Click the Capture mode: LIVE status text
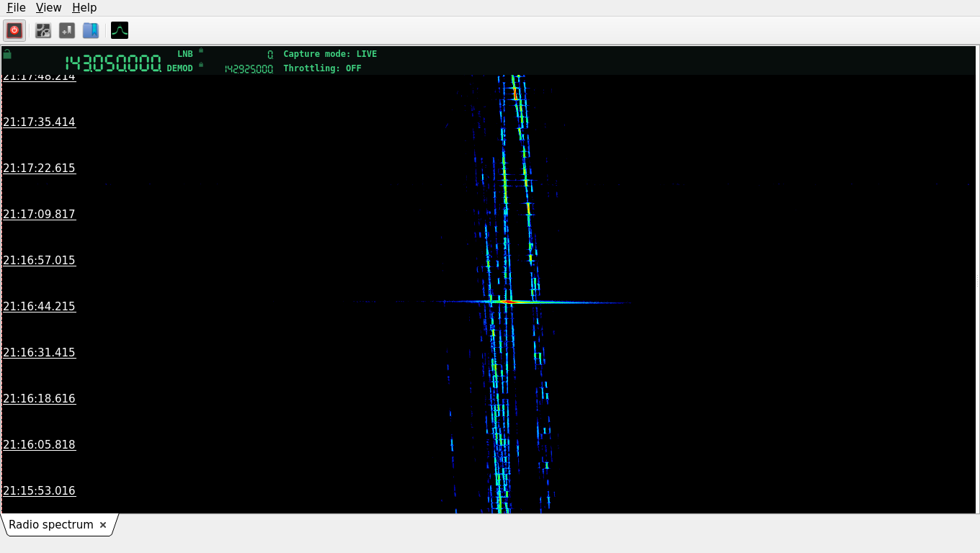980x553 pixels. pyautogui.click(x=330, y=54)
